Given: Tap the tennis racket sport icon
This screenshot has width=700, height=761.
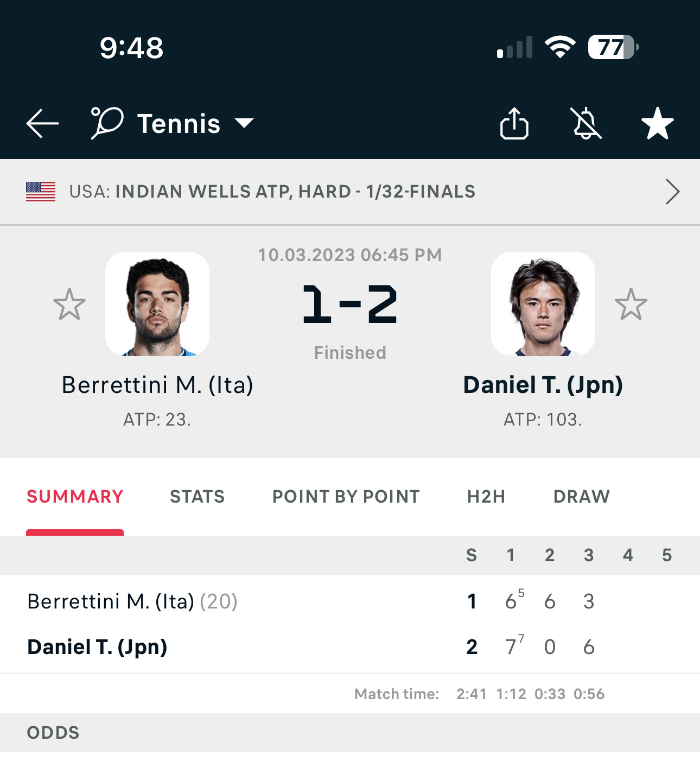Looking at the screenshot, I should 107,123.
